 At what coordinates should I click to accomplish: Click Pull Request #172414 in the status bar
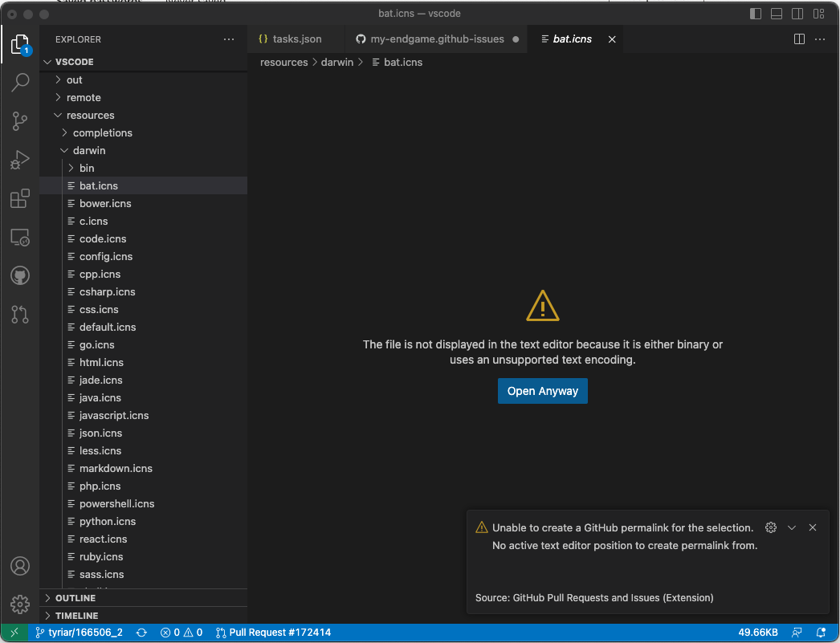tap(281, 633)
